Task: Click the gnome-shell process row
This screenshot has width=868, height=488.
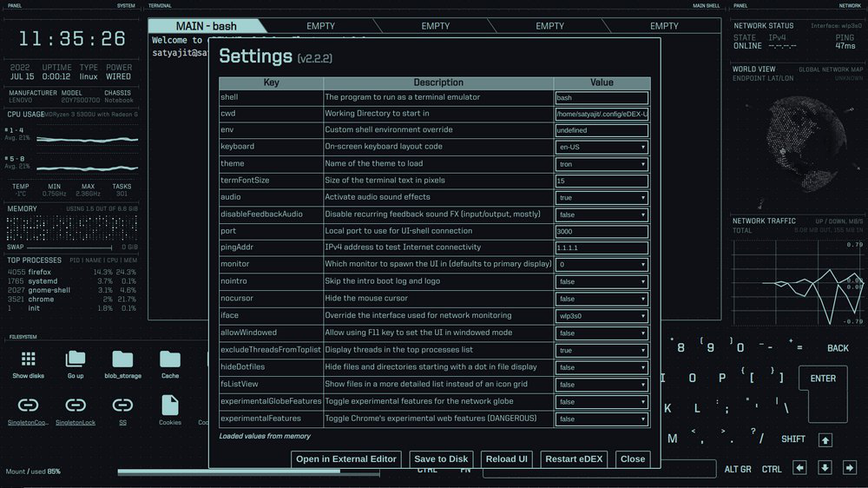Action: tap(72, 290)
